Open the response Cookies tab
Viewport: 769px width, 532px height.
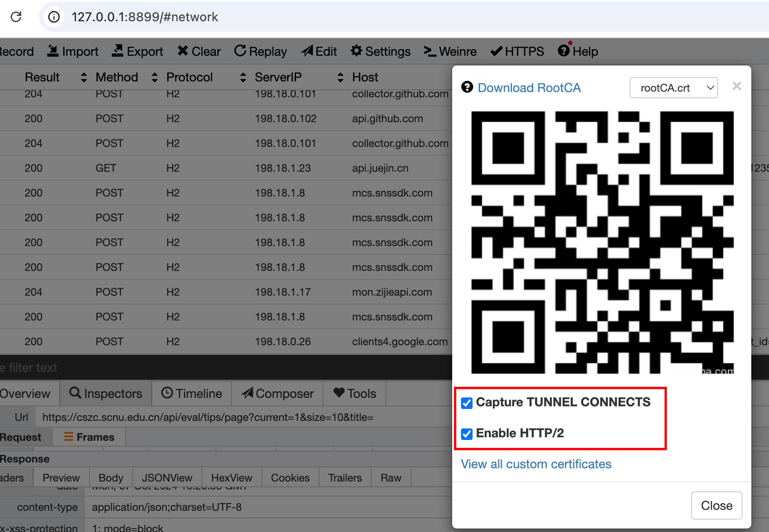click(290, 478)
